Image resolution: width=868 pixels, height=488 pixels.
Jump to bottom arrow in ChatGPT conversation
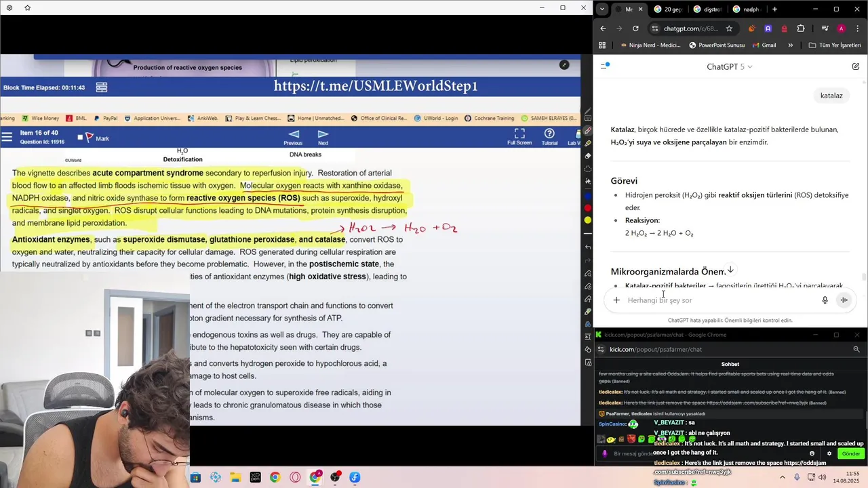pos(730,270)
